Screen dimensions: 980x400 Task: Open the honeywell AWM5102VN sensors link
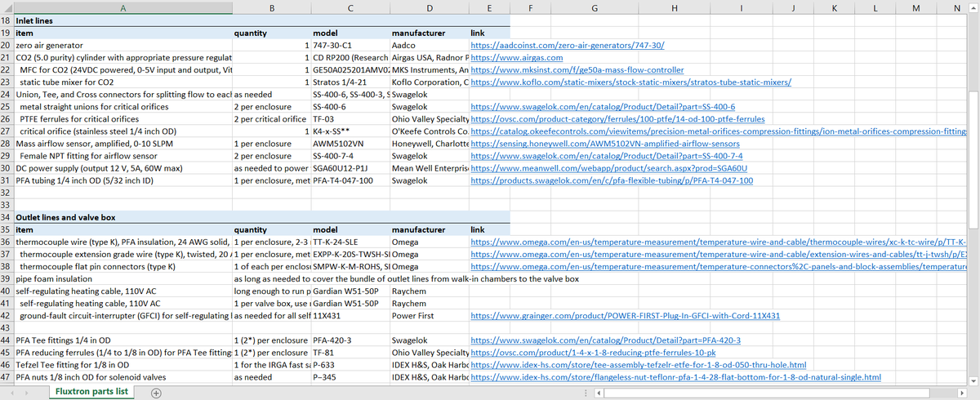[x=605, y=144]
